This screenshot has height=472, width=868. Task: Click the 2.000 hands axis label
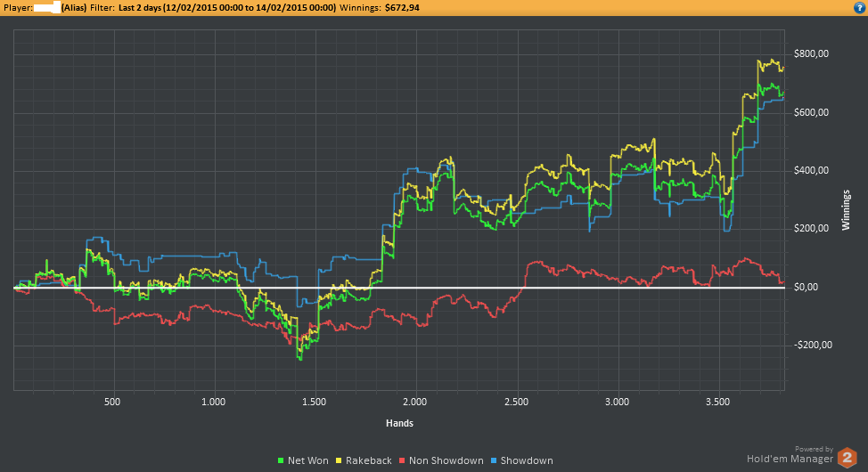pos(414,402)
